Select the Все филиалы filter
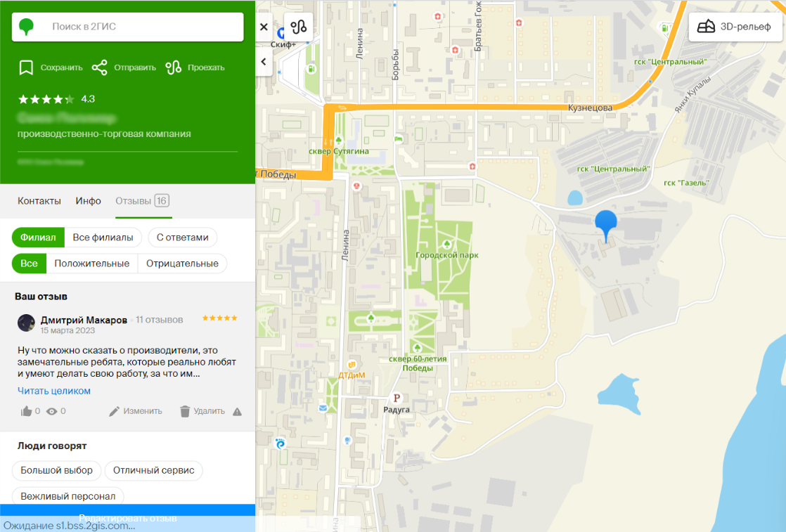Image resolution: width=786 pixels, height=532 pixels. point(103,238)
